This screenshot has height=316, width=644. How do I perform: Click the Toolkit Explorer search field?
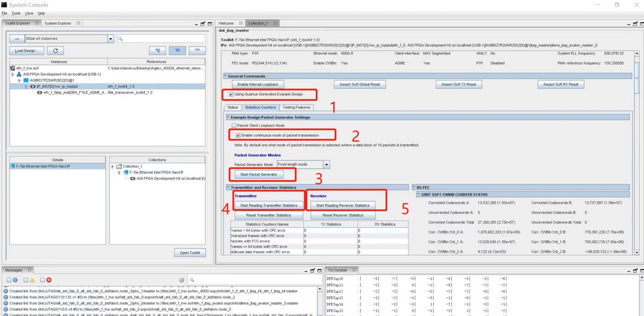pyautogui.click(x=161, y=39)
